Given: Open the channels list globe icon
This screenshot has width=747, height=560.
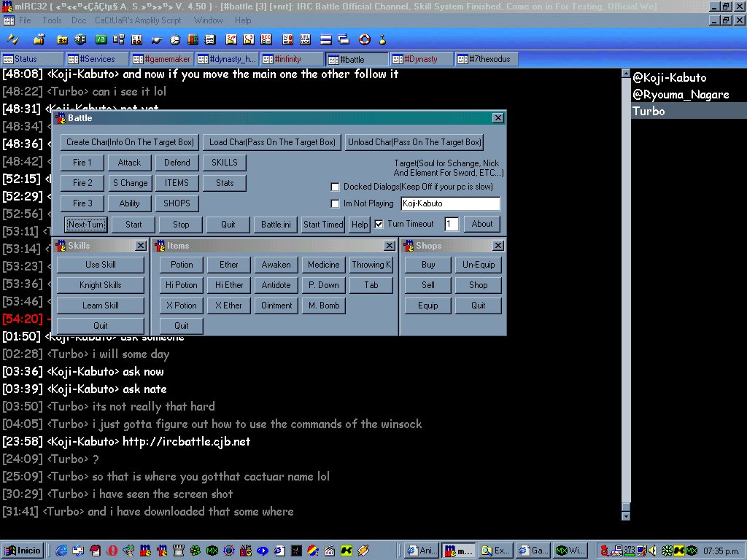Looking at the screenshot, I should coord(80,39).
